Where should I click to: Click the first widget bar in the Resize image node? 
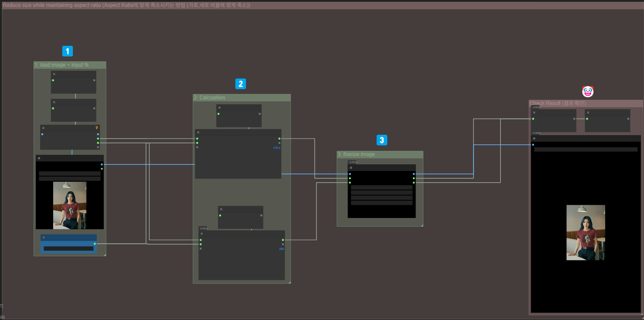[x=382, y=187]
